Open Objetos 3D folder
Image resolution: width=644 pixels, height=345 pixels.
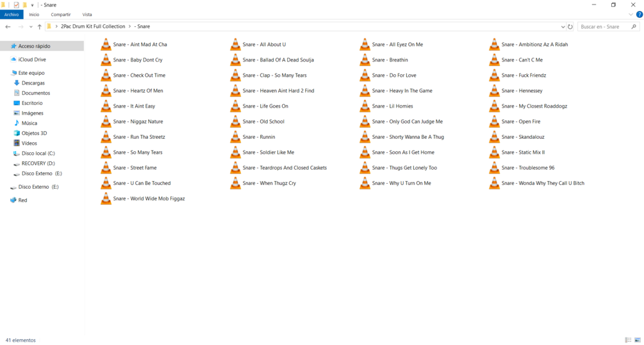[x=34, y=133]
